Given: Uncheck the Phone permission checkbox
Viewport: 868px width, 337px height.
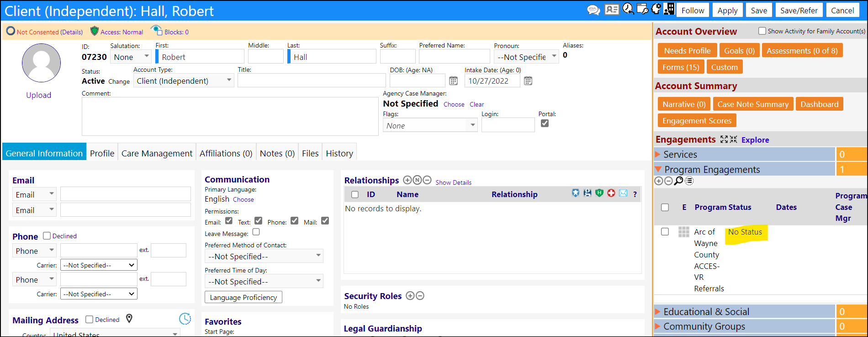Looking at the screenshot, I should point(295,221).
